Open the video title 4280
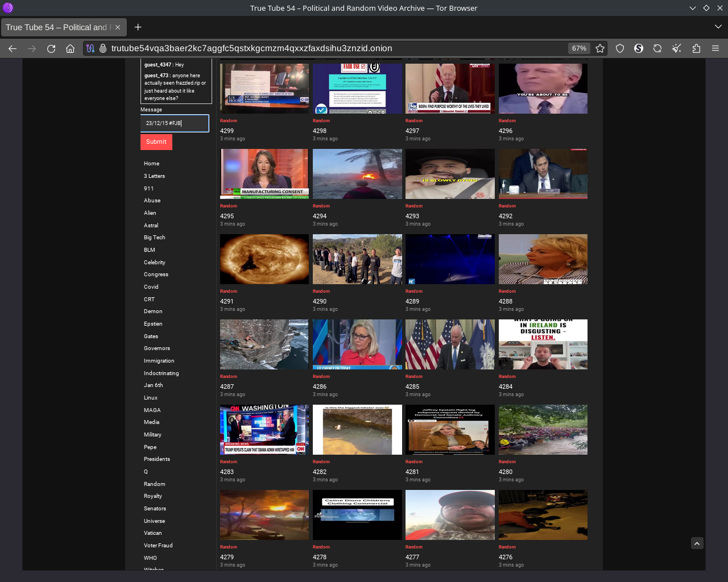The width and height of the screenshot is (728, 582). [x=506, y=472]
